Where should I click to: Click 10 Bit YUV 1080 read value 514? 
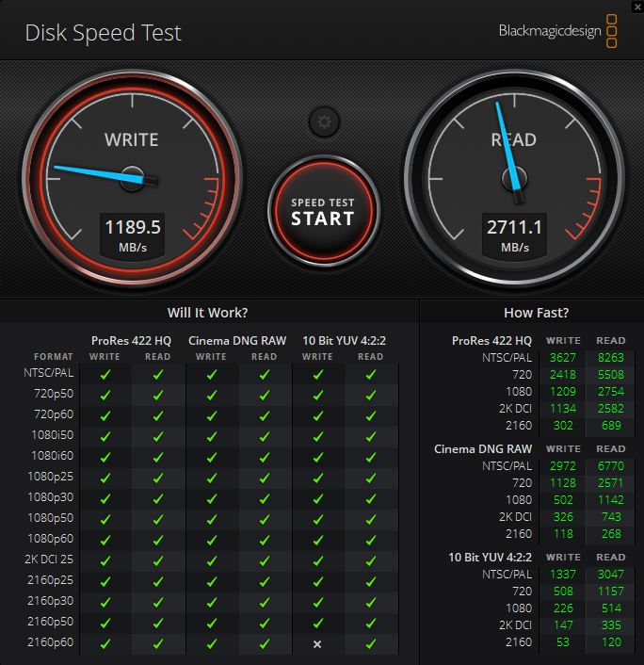[611, 608]
